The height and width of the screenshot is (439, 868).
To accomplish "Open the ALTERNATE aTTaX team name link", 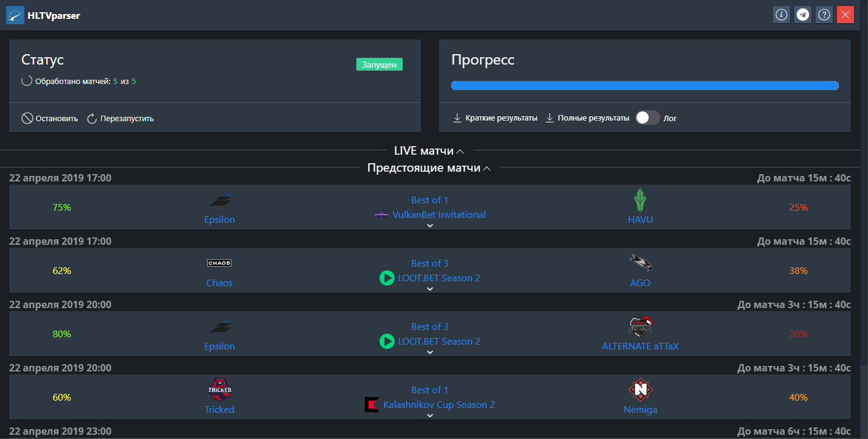I will click(x=640, y=346).
